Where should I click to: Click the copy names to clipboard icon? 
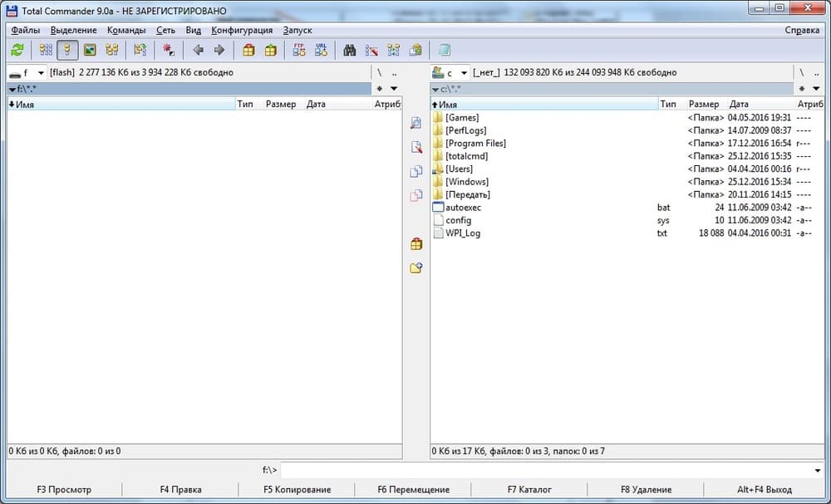[x=416, y=51]
